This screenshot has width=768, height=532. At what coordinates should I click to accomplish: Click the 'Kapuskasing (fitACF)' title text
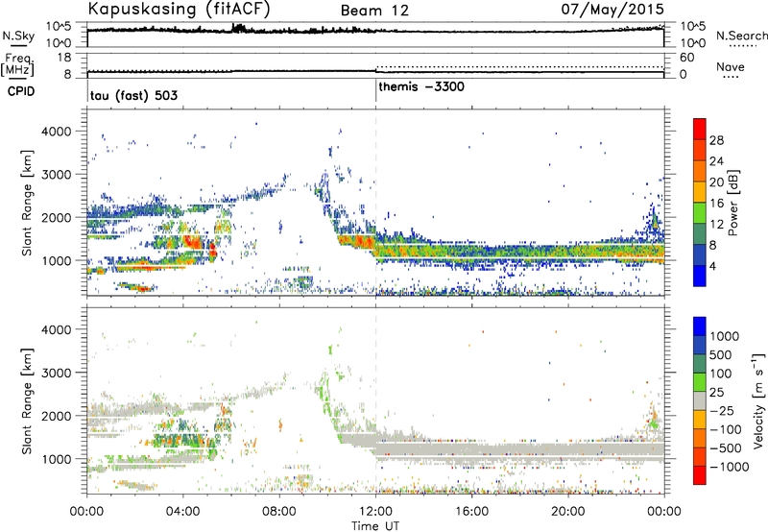[179, 10]
